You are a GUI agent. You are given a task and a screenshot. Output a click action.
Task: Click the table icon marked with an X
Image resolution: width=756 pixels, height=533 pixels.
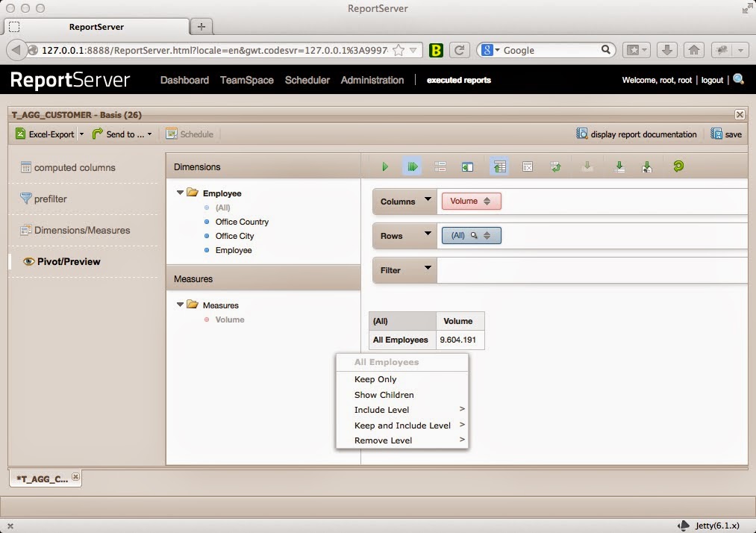pyautogui.click(x=528, y=167)
